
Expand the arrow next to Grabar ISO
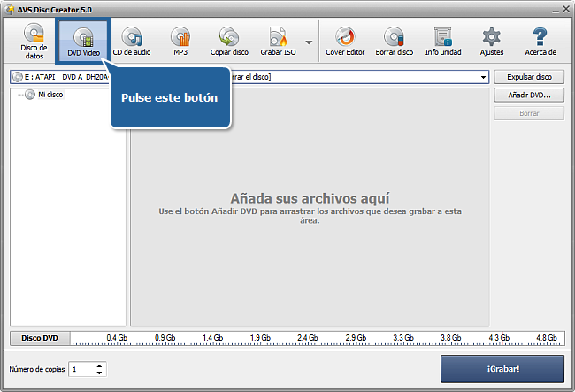309,42
